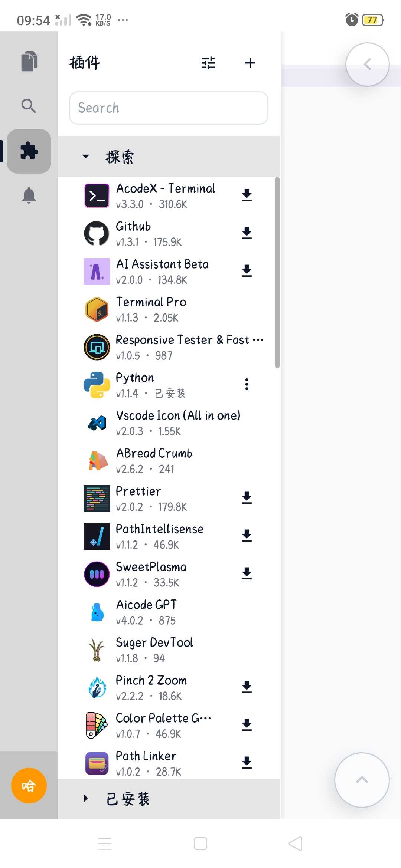
Task: Open the notifications bell icon
Action: pos(29,195)
